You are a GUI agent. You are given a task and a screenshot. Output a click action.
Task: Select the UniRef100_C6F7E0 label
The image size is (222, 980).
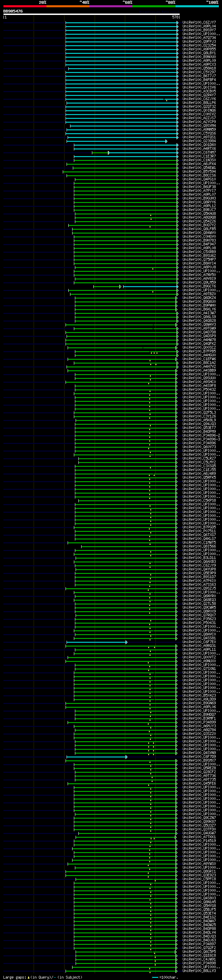[x=199, y=642]
